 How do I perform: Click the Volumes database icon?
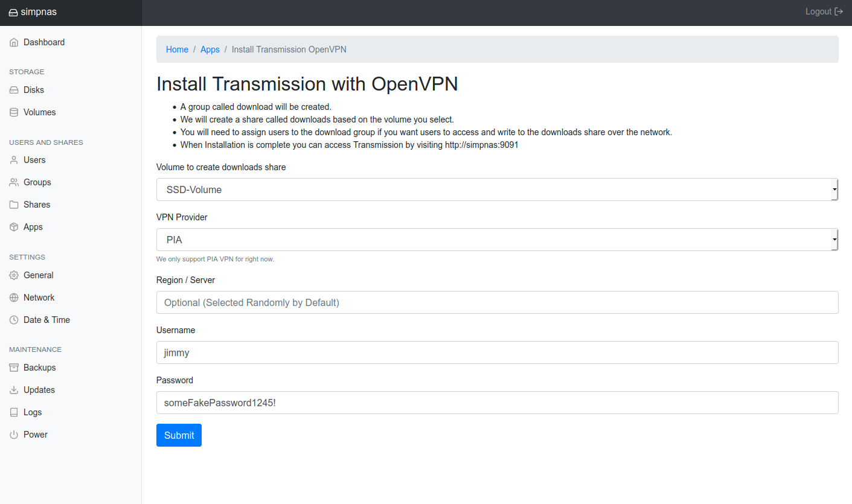(x=14, y=112)
